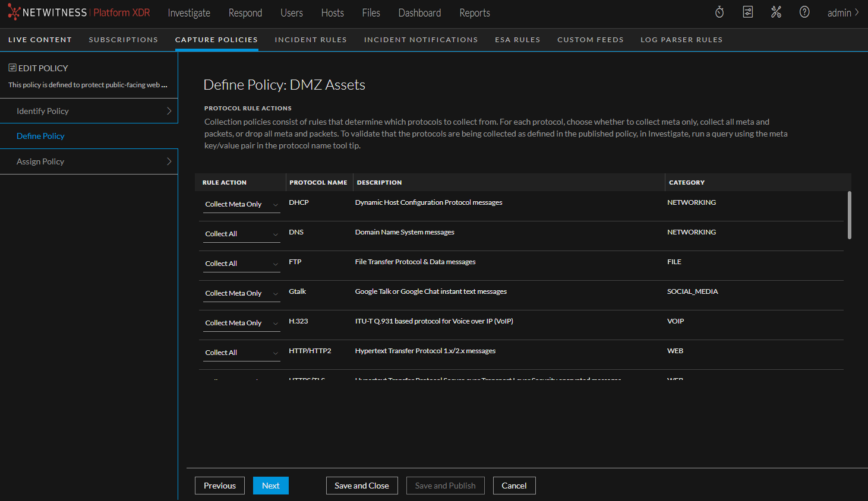Image resolution: width=868 pixels, height=501 pixels.
Task: Click the Cancel button
Action: [514, 486]
